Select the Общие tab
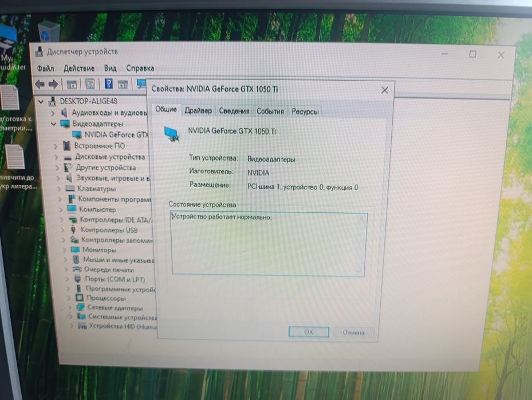The image size is (532, 400). [x=166, y=109]
